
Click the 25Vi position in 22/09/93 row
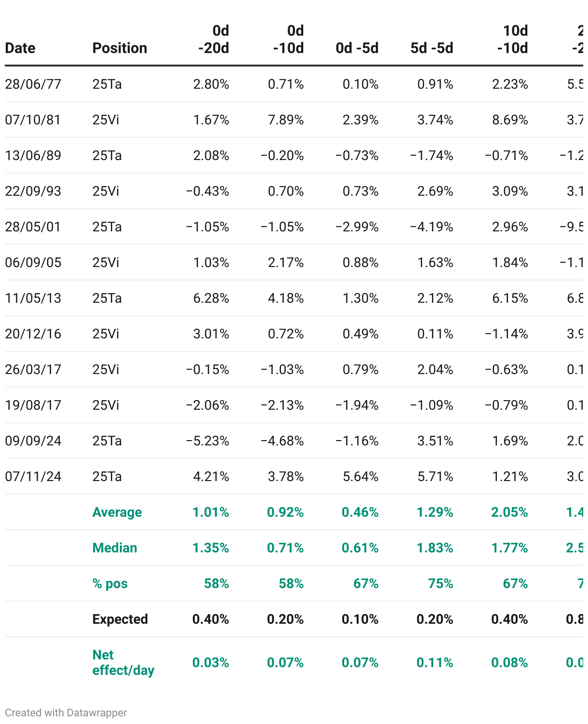point(106,191)
